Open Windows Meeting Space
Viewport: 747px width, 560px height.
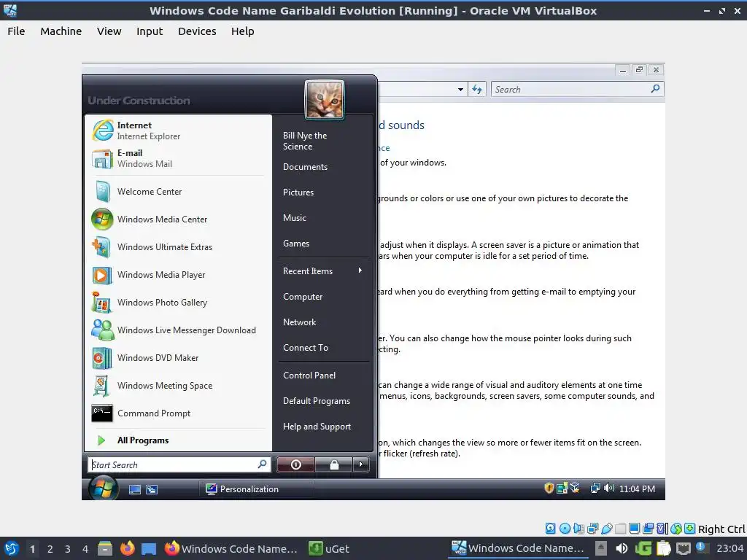coord(177,385)
